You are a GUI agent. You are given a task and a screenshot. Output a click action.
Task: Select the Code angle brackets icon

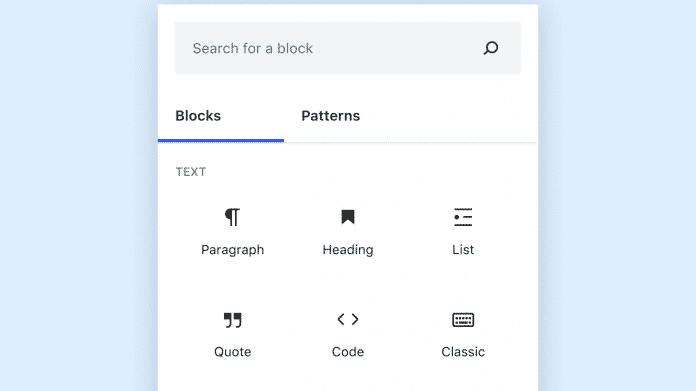(x=348, y=319)
